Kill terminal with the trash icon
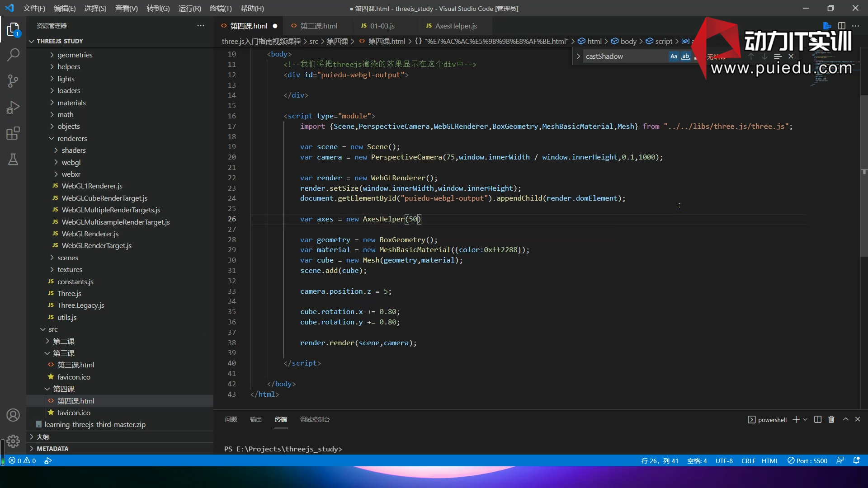Screen dimensions: 868x488 pos(831,419)
